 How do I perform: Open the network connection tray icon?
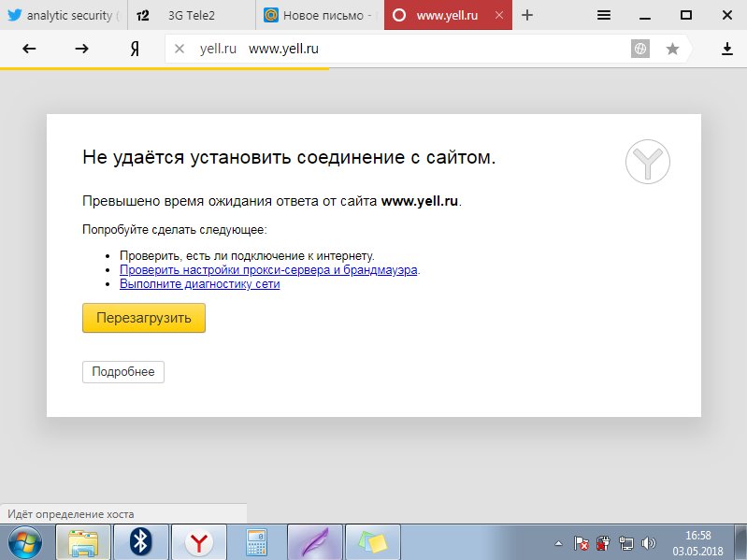[626, 543]
